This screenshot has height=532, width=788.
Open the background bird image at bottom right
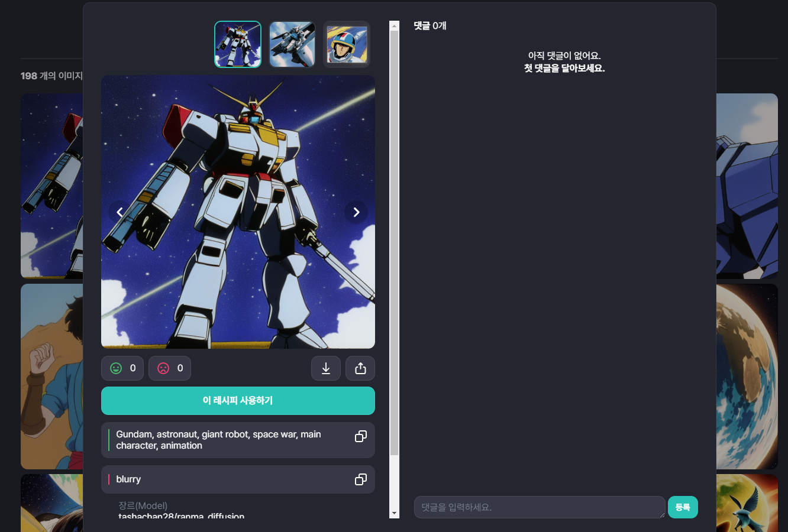click(747, 502)
